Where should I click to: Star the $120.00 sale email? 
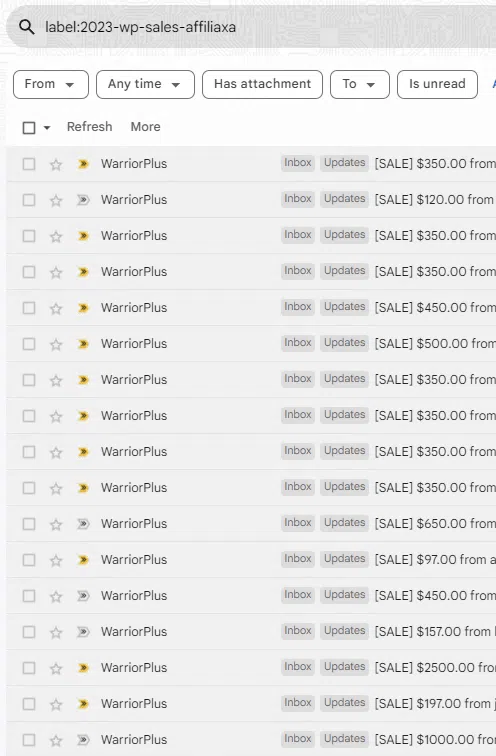click(56, 200)
